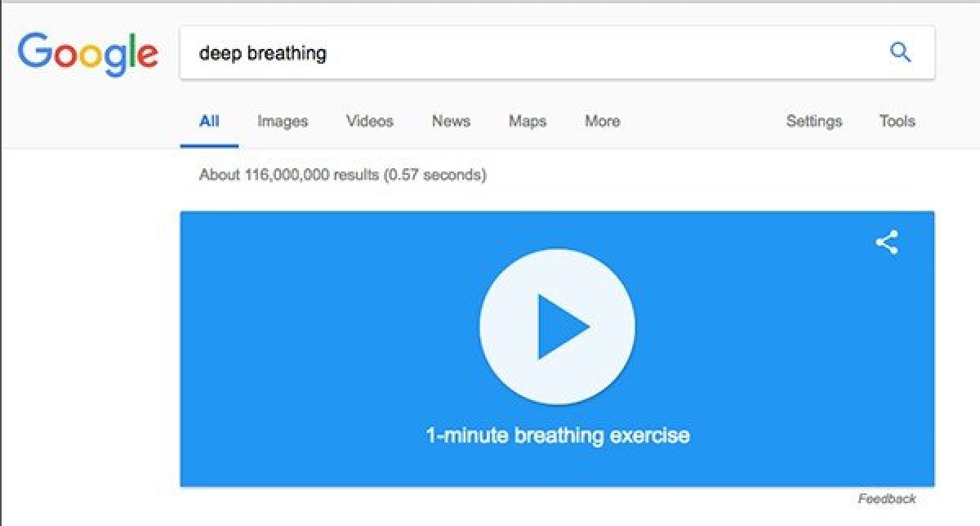Click the Feedback link below the card
The image size is (980, 526).
tap(887, 498)
